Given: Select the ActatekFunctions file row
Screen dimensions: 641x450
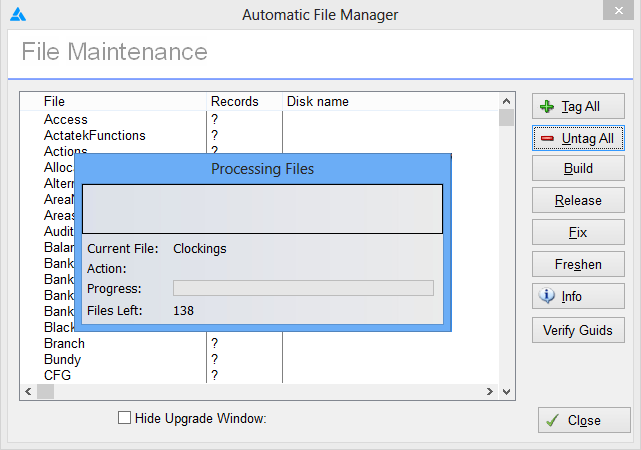Looking at the screenshot, I should [260, 135].
